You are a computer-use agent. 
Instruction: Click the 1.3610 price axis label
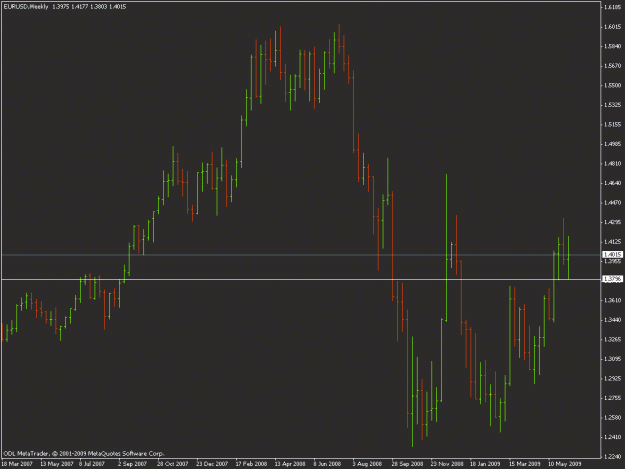coord(613,300)
